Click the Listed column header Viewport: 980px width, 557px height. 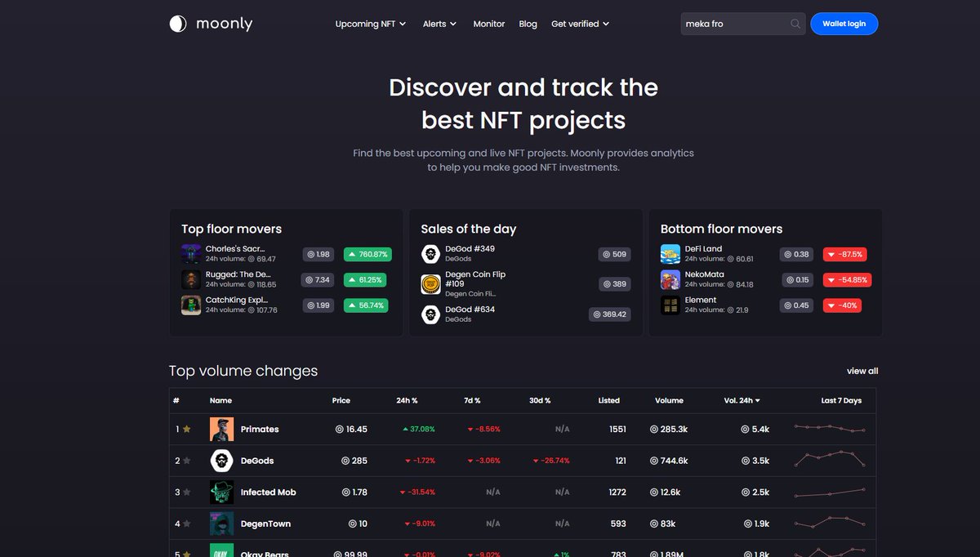pyautogui.click(x=609, y=400)
